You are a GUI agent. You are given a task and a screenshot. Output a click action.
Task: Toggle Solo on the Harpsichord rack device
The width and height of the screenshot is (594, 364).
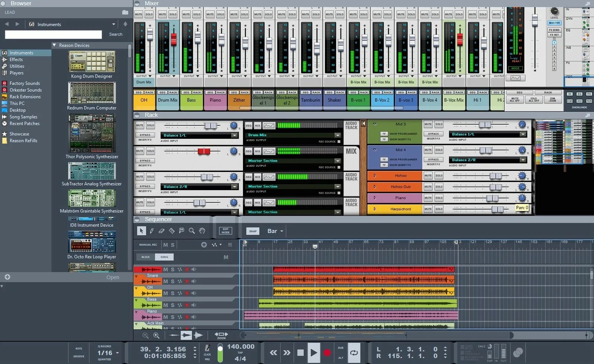[x=439, y=209]
